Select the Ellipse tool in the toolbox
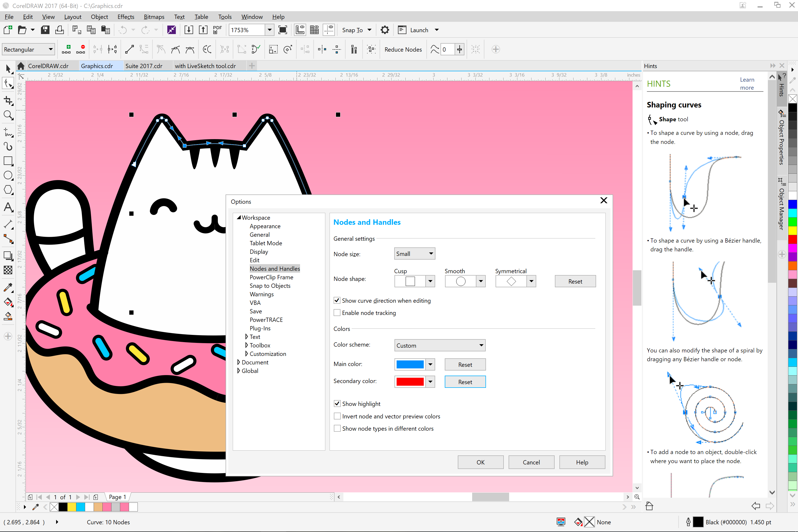Image resolution: width=798 pixels, height=532 pixels. (x=8, y=175)
